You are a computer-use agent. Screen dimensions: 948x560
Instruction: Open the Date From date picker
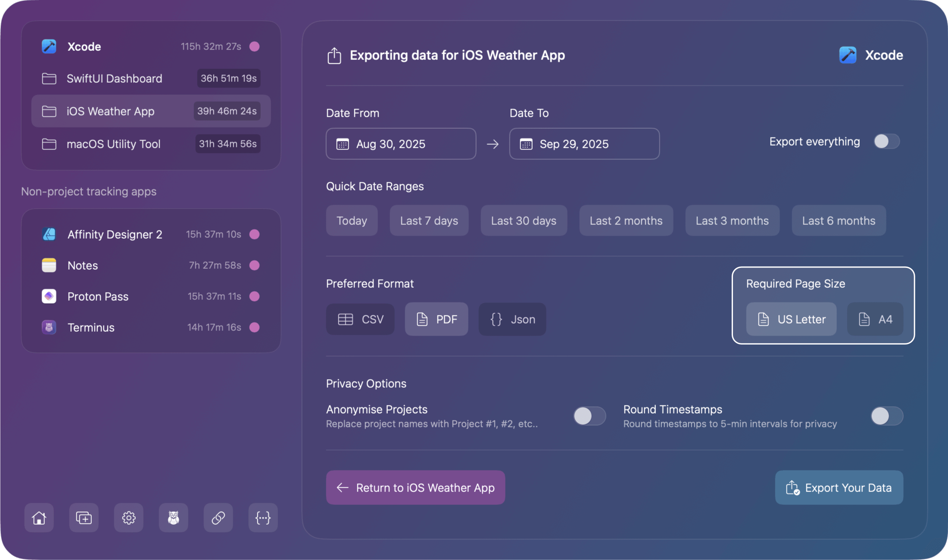pos(400,144)
